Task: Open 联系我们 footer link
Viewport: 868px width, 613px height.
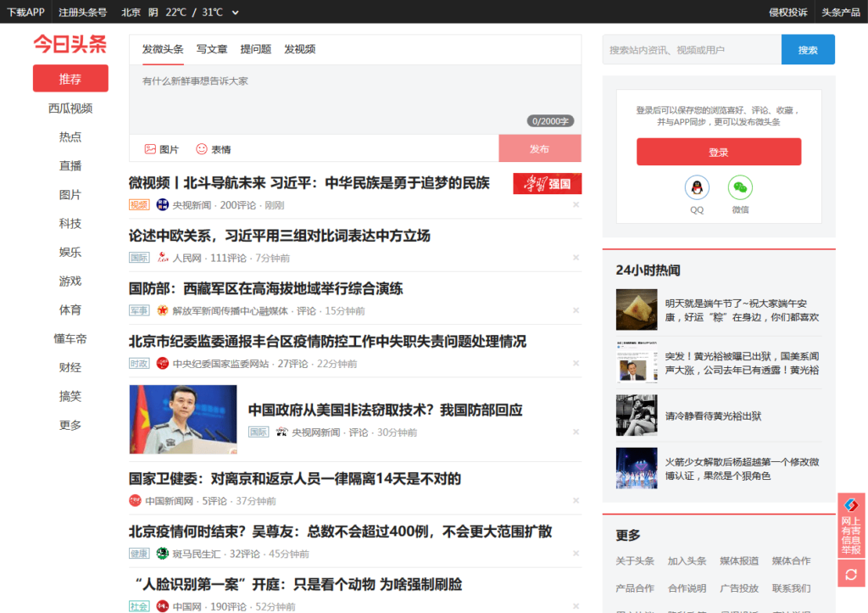Action: [x=791, y=588]
